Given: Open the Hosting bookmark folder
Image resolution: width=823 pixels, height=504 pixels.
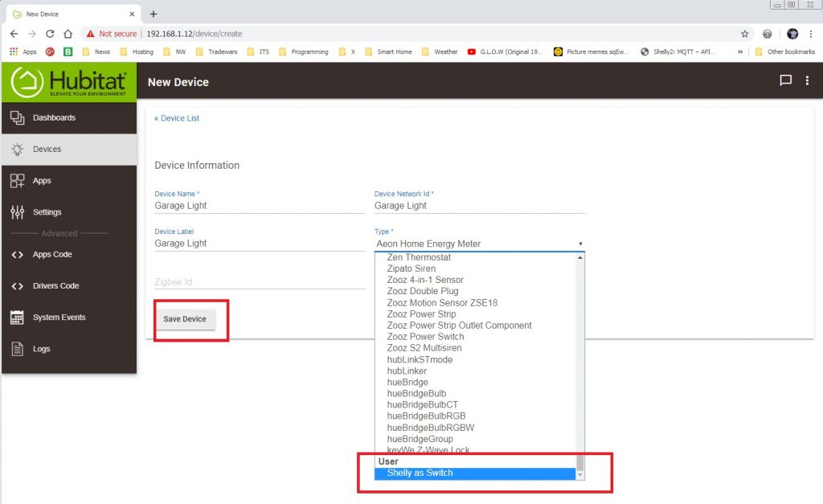Looking at the screenshot, I should (x=137, y=51).
